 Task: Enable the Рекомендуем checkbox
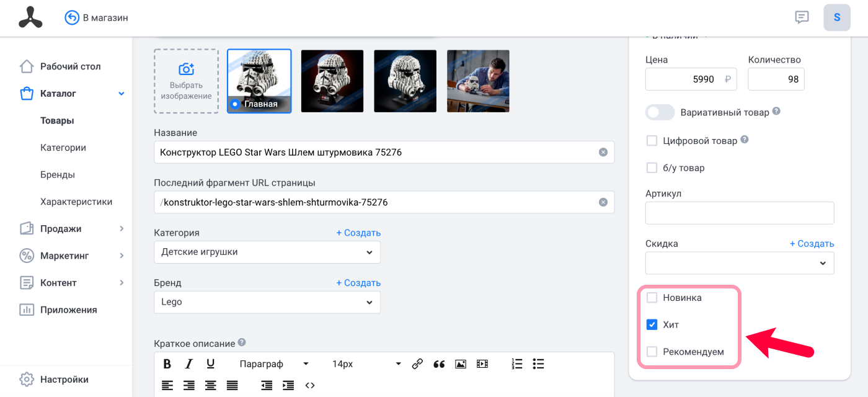[x=652, y=352]
